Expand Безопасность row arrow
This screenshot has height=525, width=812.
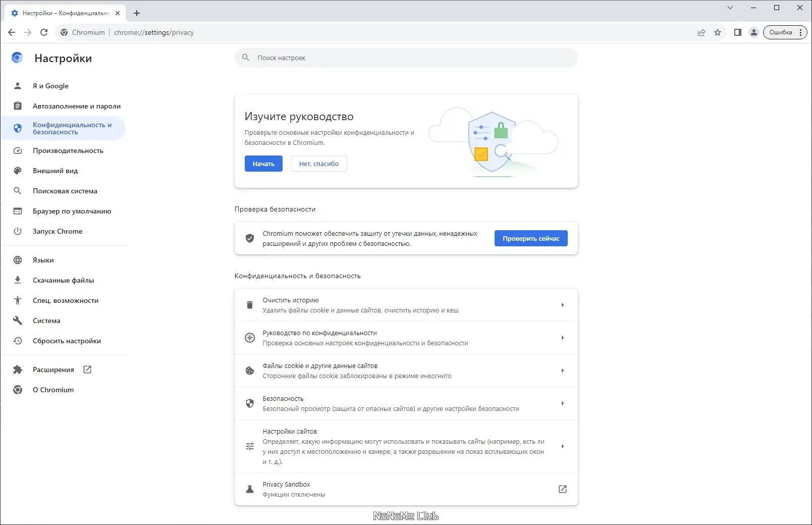[x=563, y=403]
